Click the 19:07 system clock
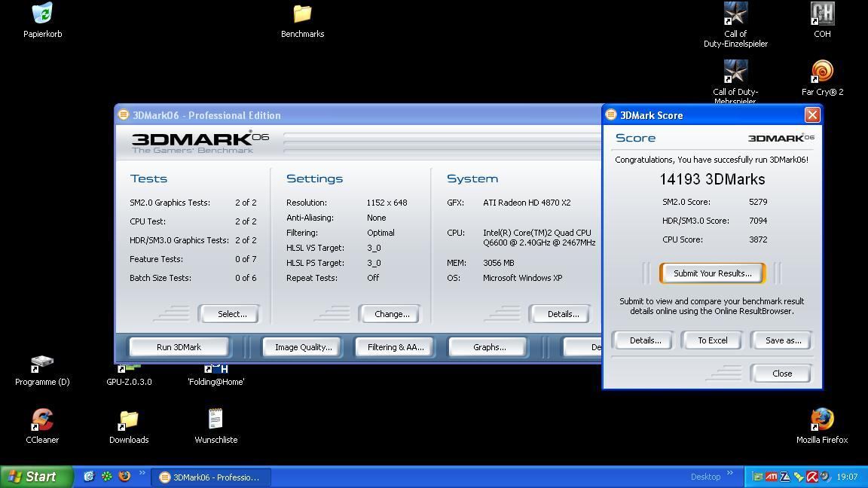The image size is (868, 488). click(847, 477)
